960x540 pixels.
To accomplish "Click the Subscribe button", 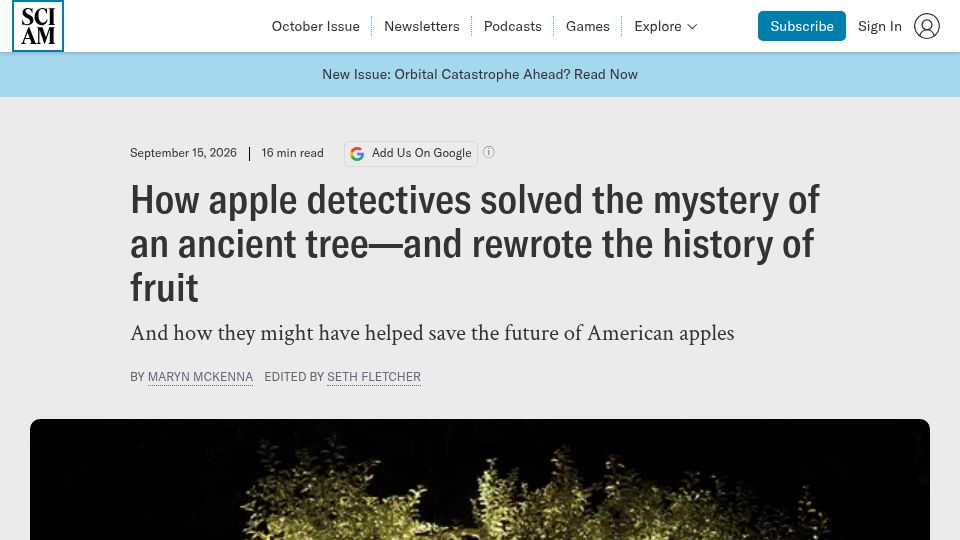I will tap(801, 26).
